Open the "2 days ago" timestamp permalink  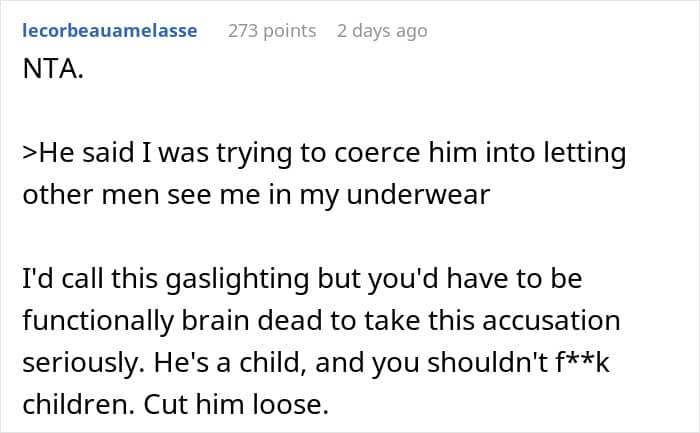(x=382, y=31)
